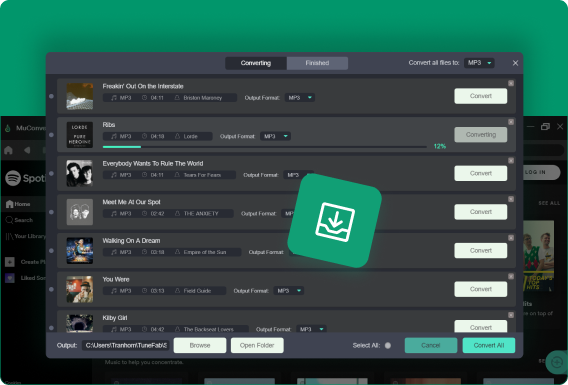This screenshot has width=568, height=385.
Task: Select the Freakin' Out On the Interstate row radio
Action: 51,96
